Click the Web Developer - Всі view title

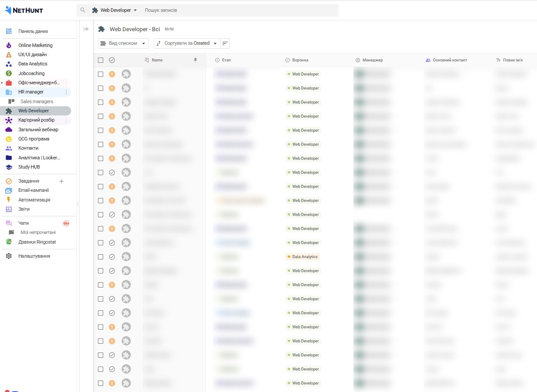click(135, 29)
